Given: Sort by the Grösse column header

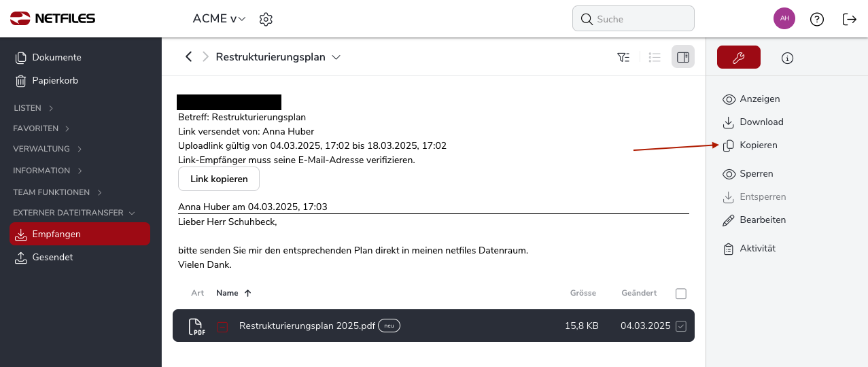Looking at the screenshot, I should [x=583, y=294].
